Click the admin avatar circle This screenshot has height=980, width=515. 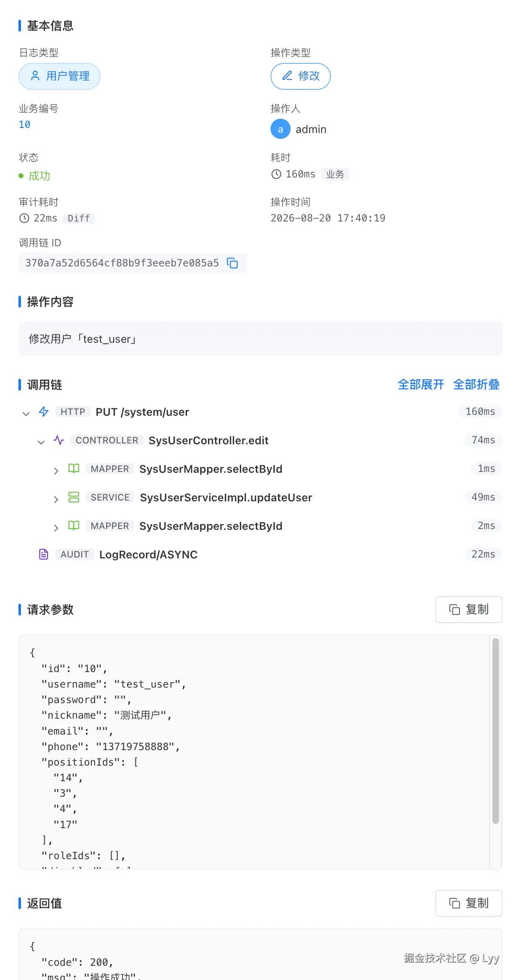281,129
